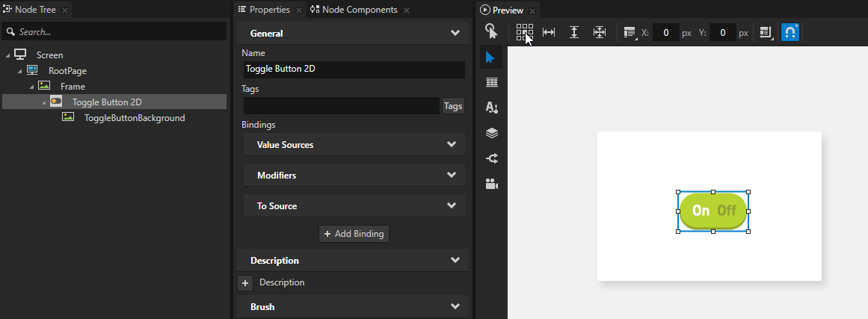Click the interact mode hand-cursor icon

491,31
